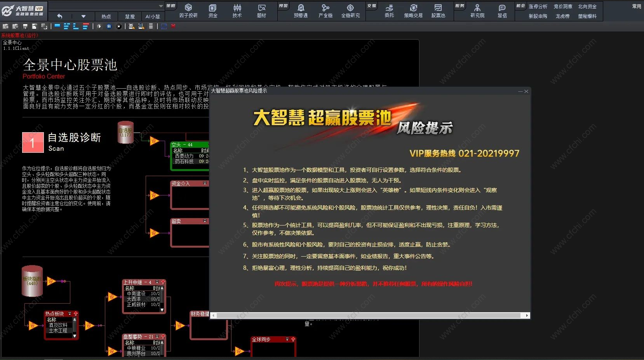
Task: Open the 资金 capital flow view
Action: click(x=212, y=10)
